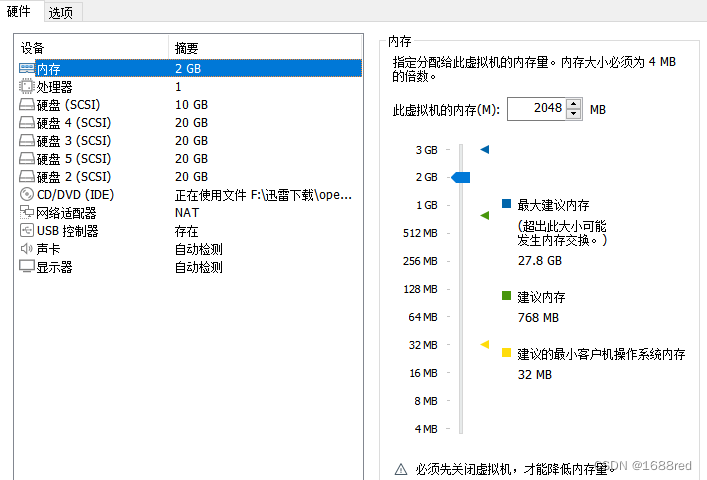Click the 64 MB slider label

click(423, 317)
